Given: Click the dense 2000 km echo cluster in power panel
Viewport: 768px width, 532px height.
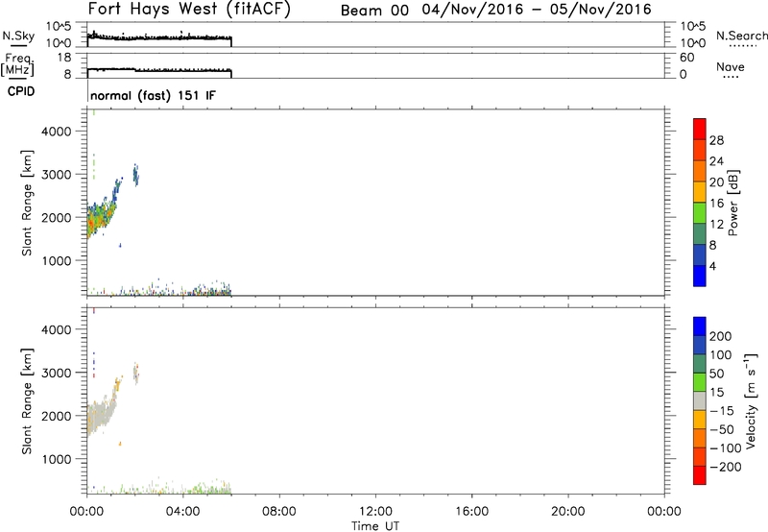Looking at the screenshot, I should (x=100, y=217).
